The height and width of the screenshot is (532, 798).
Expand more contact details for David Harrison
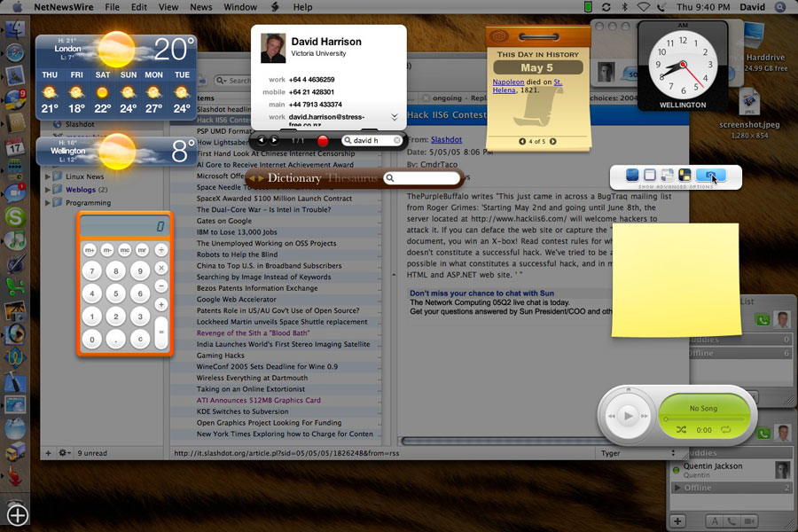pos(395,117)
